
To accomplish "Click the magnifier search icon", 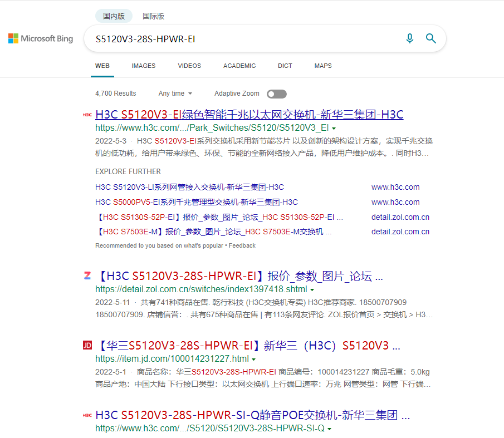I will (430, 38).
